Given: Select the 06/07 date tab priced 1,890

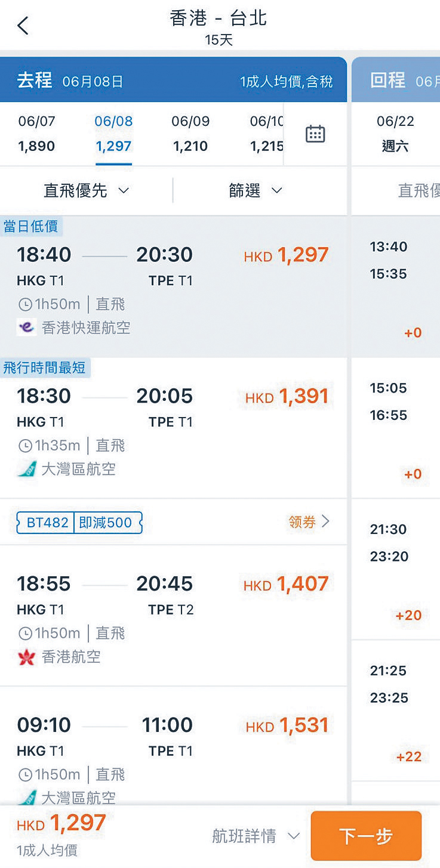Looking at the screenshot, I should click(36, 134).
